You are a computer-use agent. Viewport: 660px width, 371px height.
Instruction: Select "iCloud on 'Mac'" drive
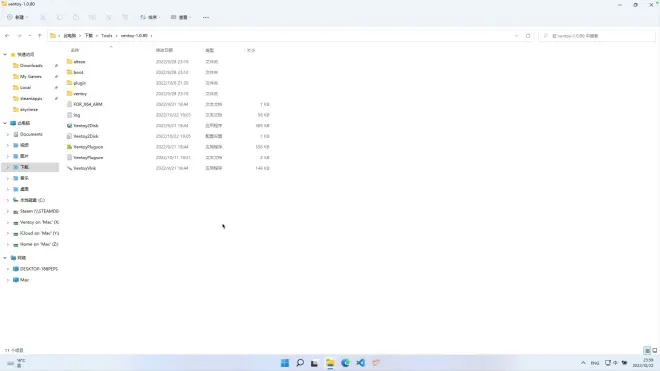click(39, 233)
